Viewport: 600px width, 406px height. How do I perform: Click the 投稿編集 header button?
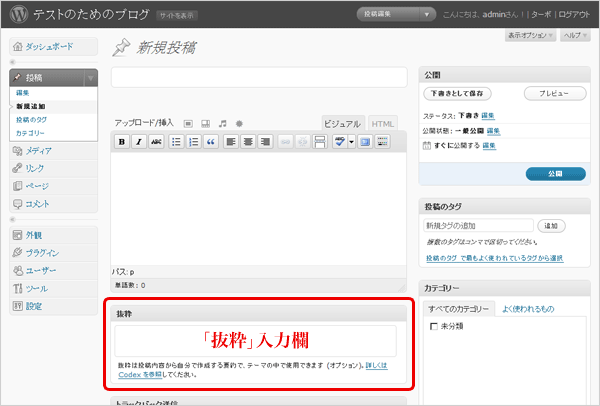388,15
